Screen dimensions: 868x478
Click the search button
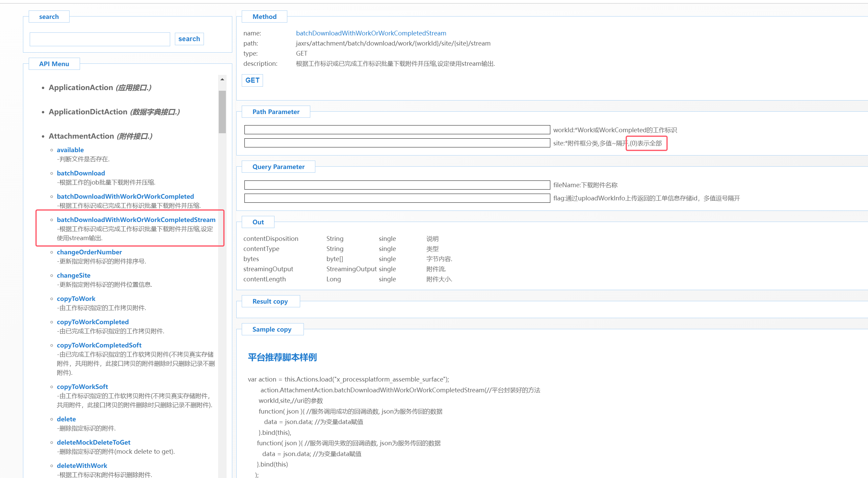[x=189, y=39]
